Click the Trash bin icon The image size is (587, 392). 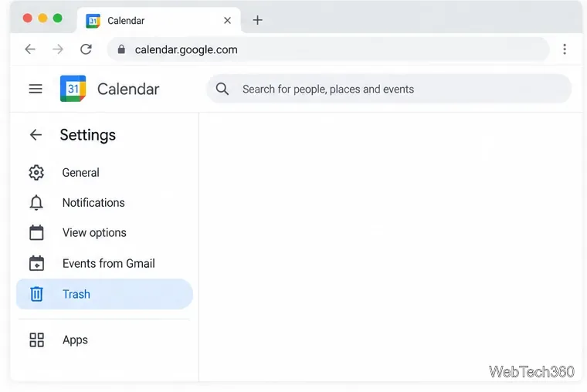[x=36, y=294]
